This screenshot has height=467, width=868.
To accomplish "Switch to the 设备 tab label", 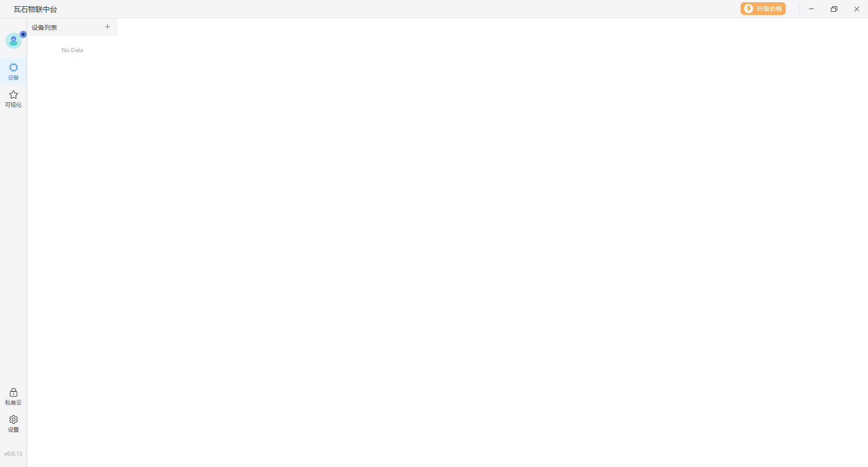I will click(x=14, y=78).
